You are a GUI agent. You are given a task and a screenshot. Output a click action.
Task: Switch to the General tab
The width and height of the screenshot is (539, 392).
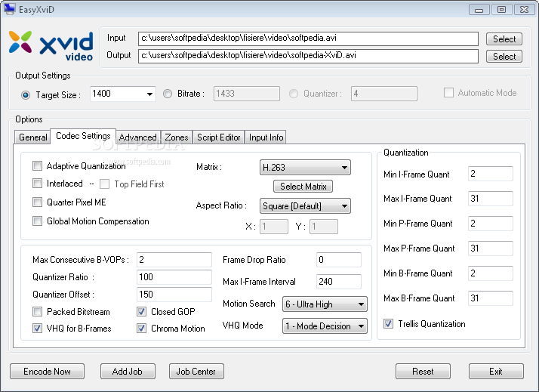click(32, 137)
